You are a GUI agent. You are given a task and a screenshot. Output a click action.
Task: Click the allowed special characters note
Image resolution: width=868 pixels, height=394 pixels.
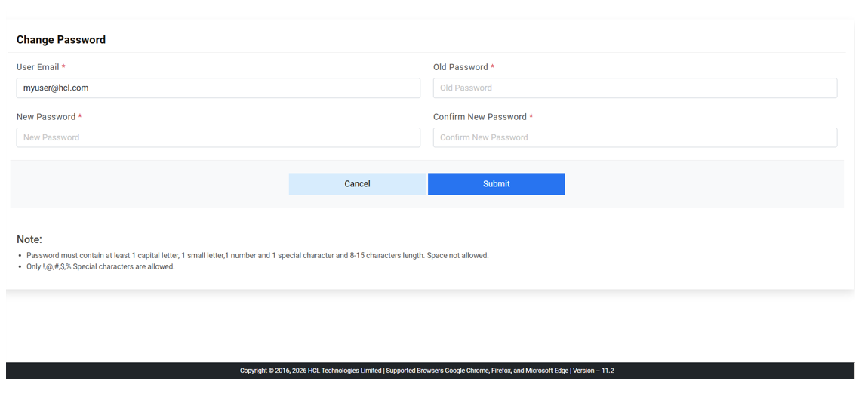click(100, 267)
